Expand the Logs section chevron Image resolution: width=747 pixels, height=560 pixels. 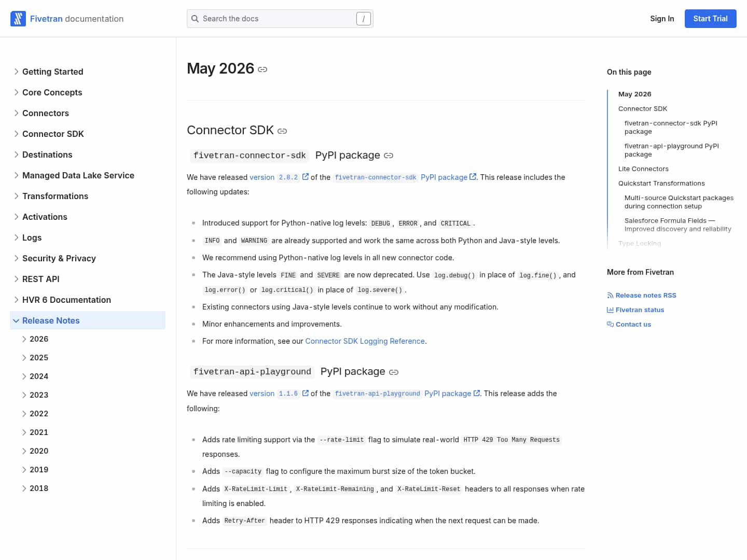point(16,237)
